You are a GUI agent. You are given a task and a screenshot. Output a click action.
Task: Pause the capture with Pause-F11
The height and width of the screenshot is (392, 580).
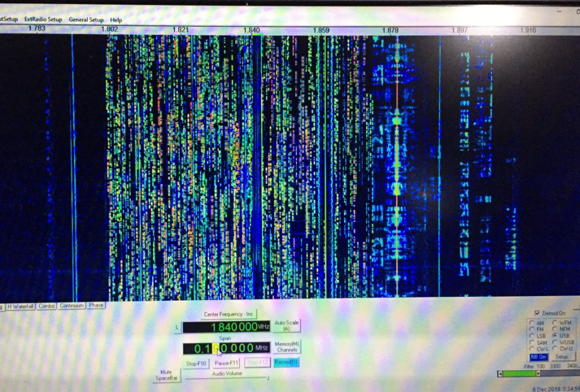pyautogui.click(x=226, y=363)
